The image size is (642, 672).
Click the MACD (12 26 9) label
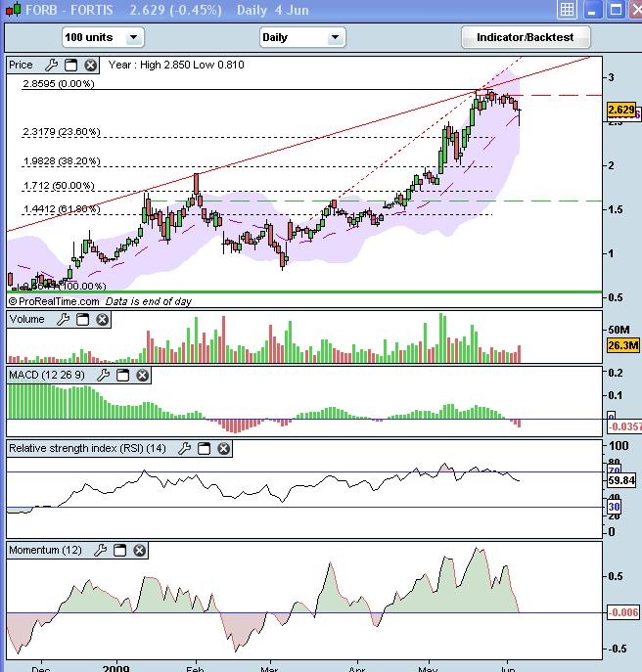47,375
